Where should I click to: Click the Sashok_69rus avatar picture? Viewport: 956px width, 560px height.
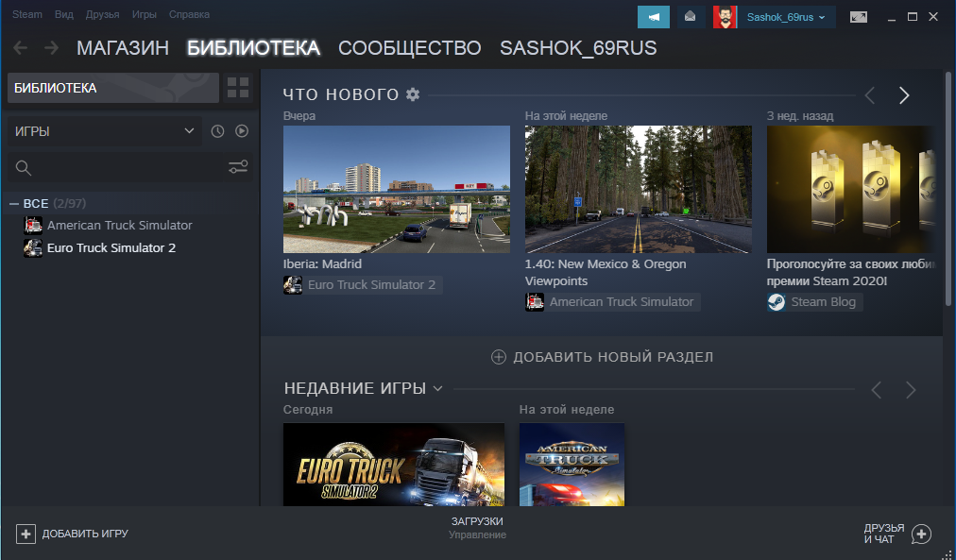725,17
